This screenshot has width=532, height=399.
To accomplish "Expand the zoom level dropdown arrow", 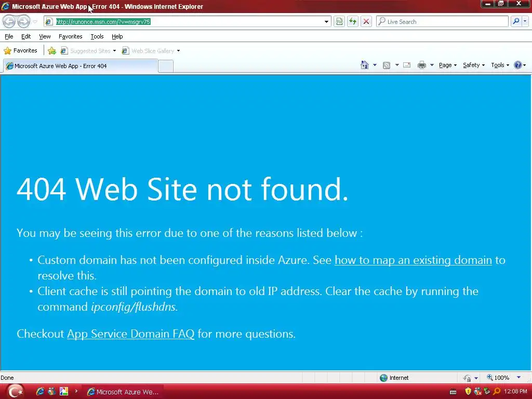I will 518,378.
